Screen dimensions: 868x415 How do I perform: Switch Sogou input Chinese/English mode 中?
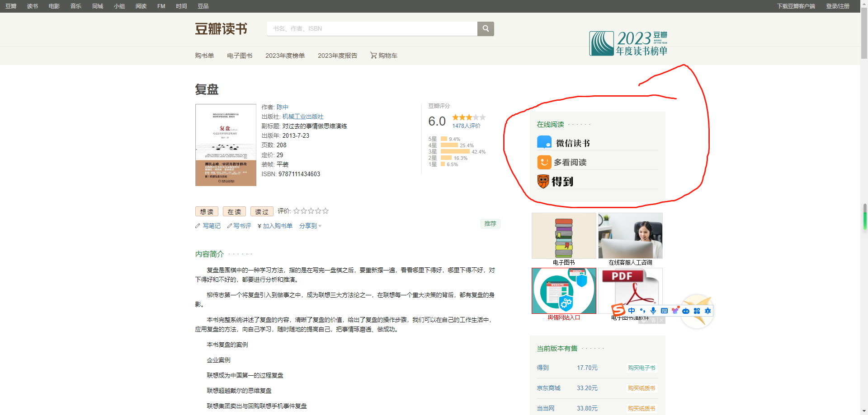coord(632,311)
